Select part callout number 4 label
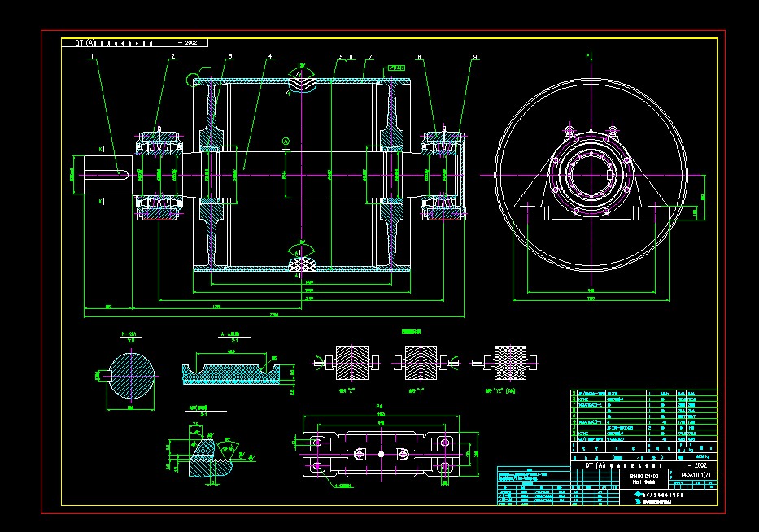The width and height of the screenshot is (759, 532). click(x=270, y=57)
